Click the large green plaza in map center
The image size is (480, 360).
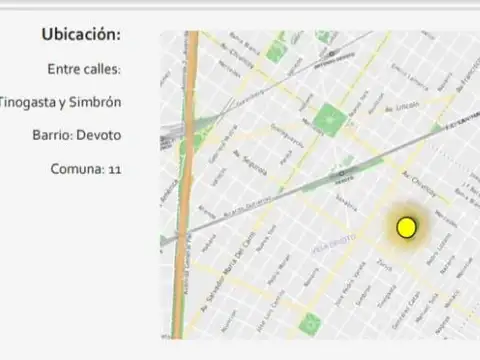click(330, 120)
